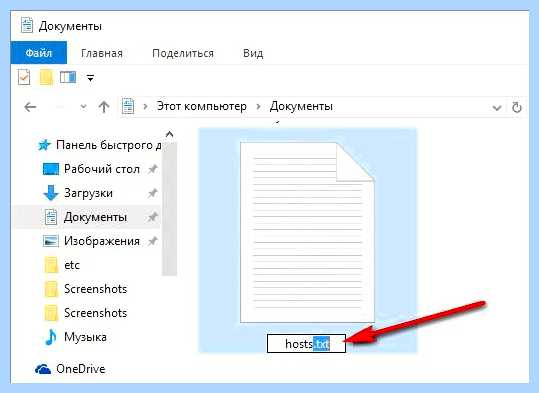539x393 pixels.
Task: Select OneDrive in the navigation pane
Action: click(x=81, y=369)
